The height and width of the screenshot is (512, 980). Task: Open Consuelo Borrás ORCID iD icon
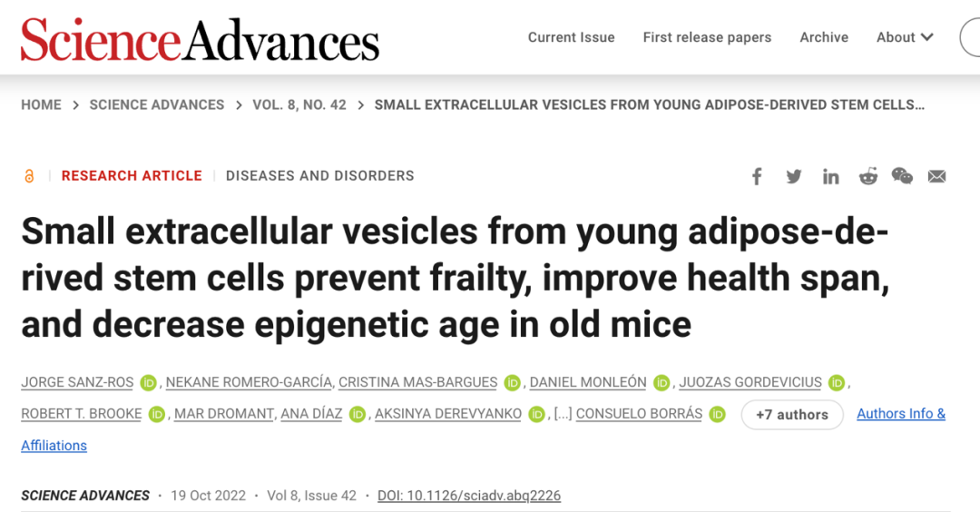[x=718, y=414]
